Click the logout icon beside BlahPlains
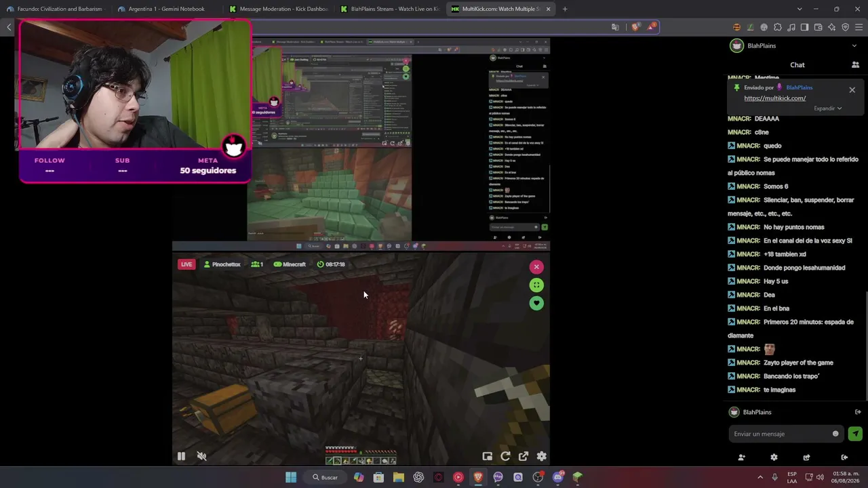Screen dimensions: 868x488 [x=858, y=412]
